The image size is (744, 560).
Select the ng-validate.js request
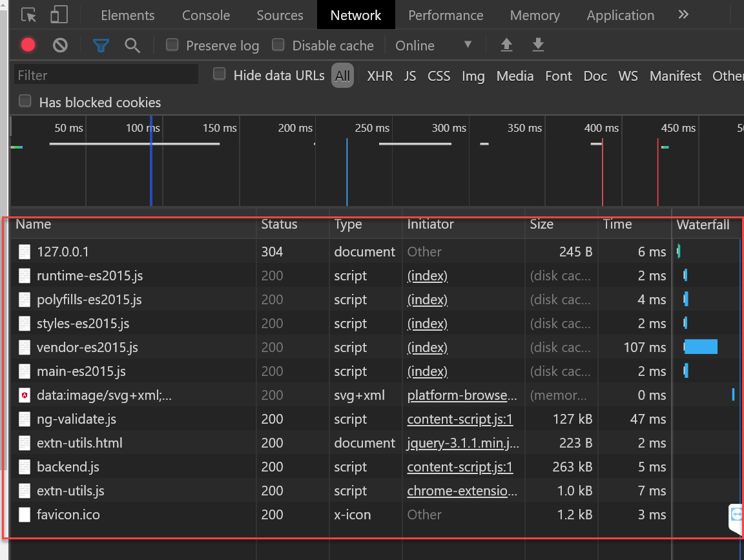pos(377,419)
